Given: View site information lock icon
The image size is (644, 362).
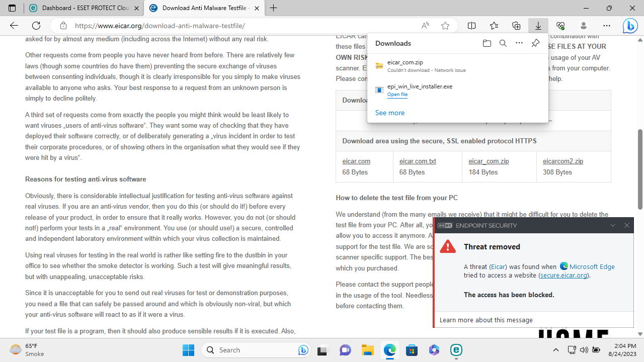Looking at the screenshot, I should [63, 26].
